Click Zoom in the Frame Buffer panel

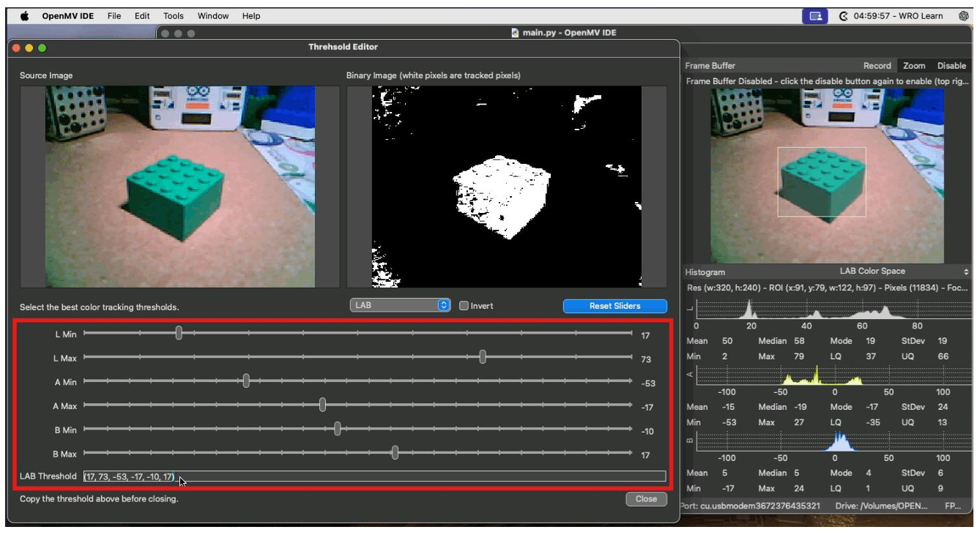[x=913, y=66]
